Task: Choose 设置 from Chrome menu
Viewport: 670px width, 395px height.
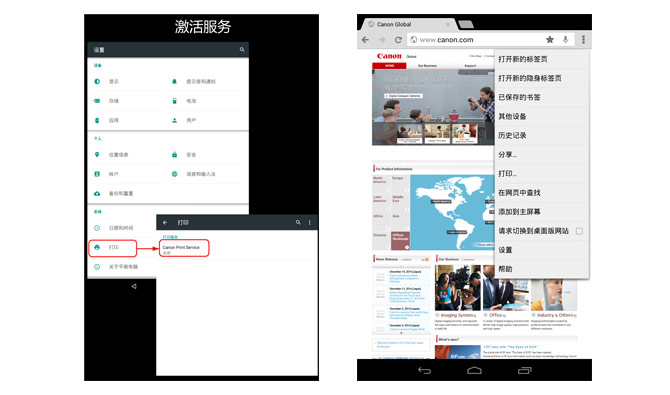Action: click(x=541, y=250)
